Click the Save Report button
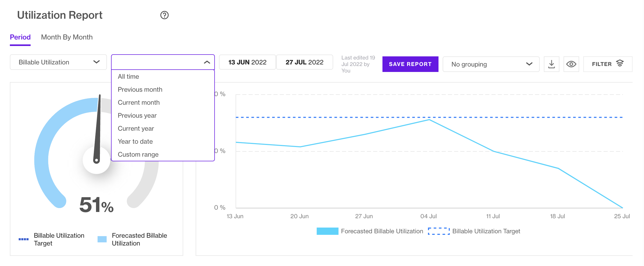Screen dimensions: 644x266 pyautogui.click(x=410, y=64)
